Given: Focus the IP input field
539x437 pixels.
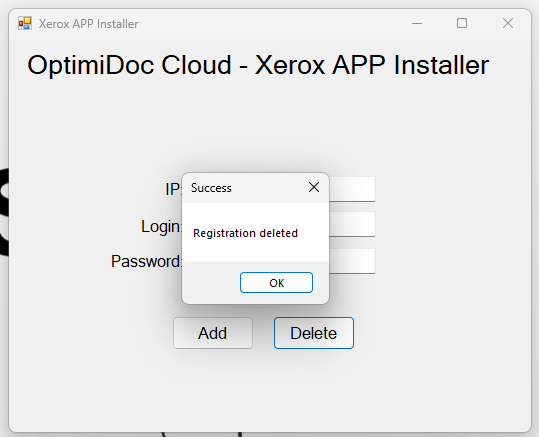Looking at the screenshot, I should coord(352,189).
